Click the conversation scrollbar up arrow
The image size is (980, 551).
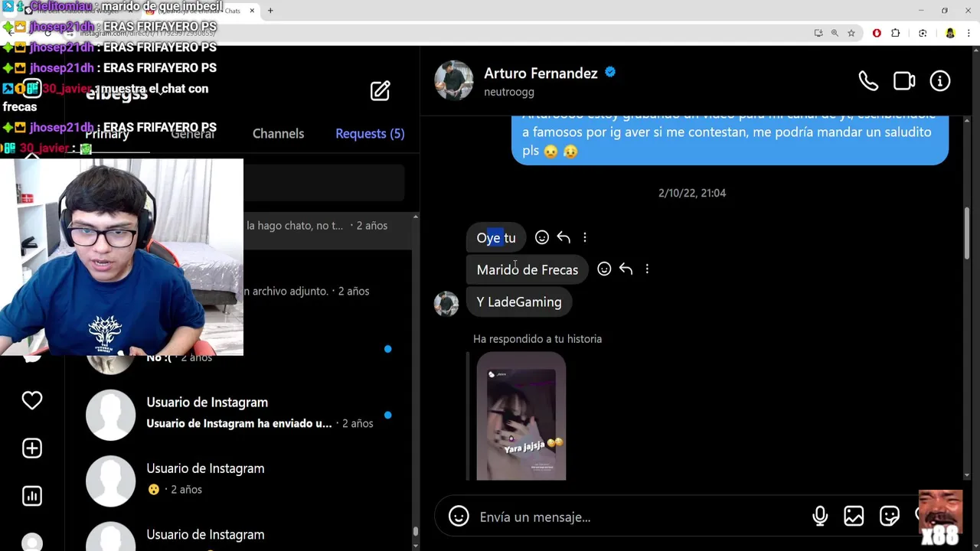967,121
